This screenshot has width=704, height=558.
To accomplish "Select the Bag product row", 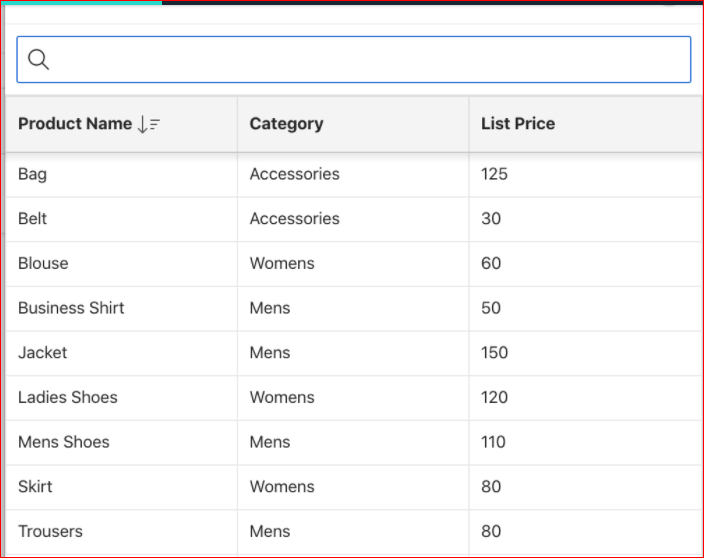I will click(354, 174).
